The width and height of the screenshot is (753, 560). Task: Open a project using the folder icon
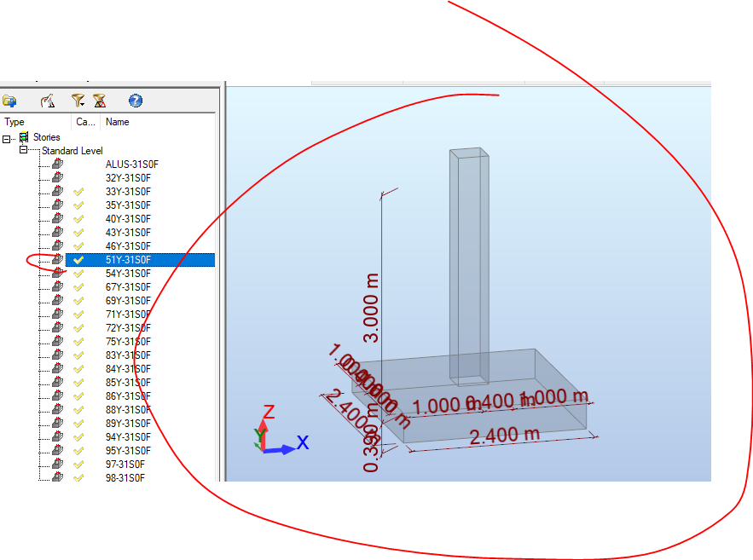(x=10, y=101)
